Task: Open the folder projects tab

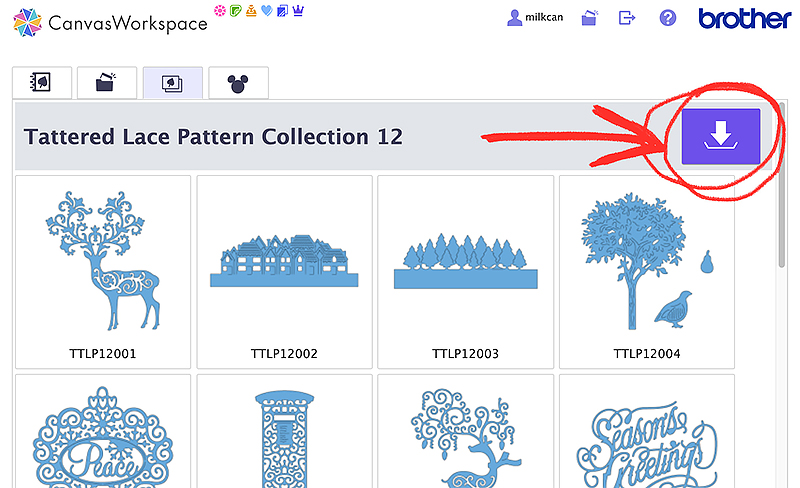Action: 107,83
